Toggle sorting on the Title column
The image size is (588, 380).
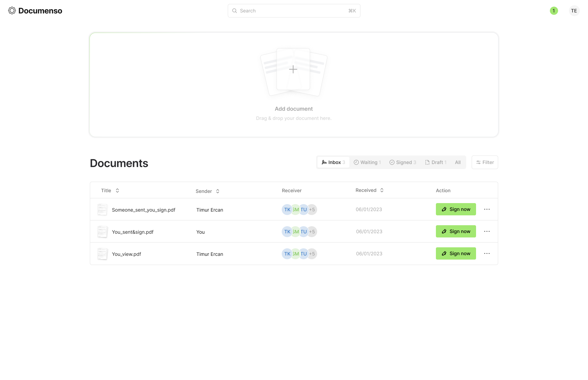point(117,190)
